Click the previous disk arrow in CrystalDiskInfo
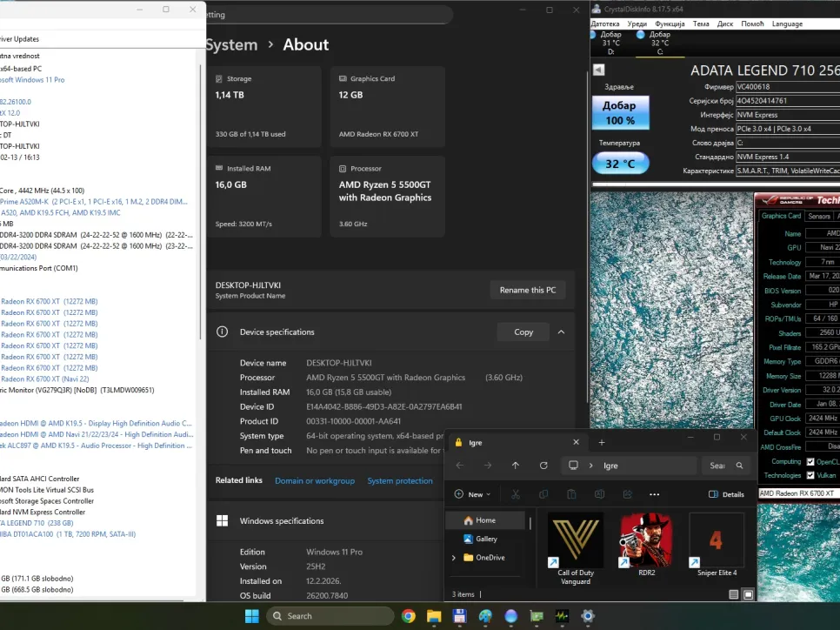Screen dimensions: 840x630 point(598,70)
